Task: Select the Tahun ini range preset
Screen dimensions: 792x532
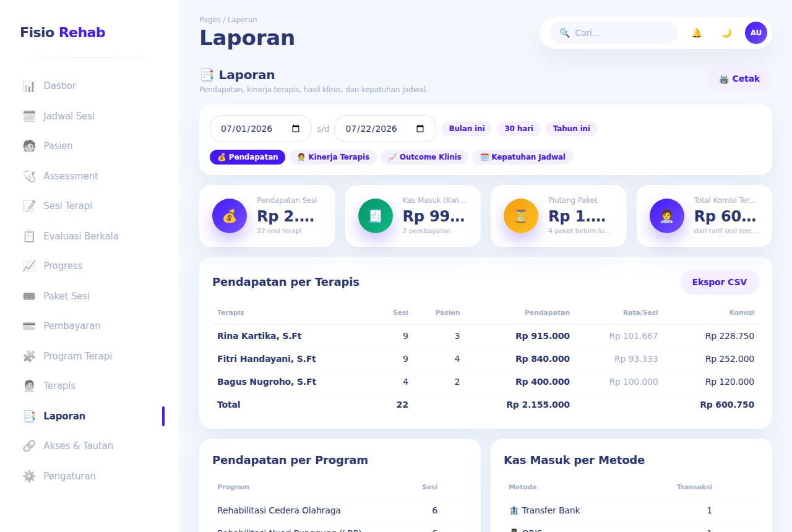Action: coord(572,129)
